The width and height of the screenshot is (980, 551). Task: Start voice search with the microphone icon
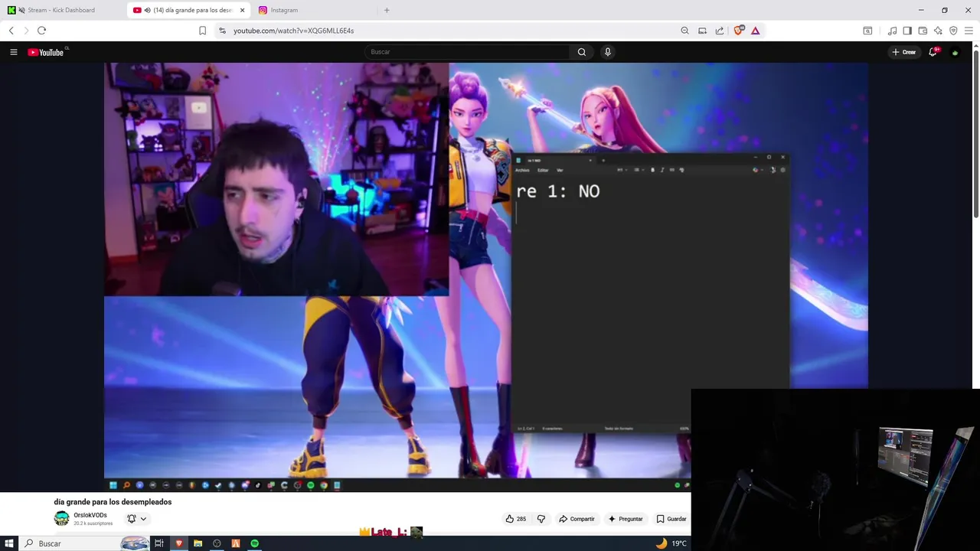(x=608, y=52)
